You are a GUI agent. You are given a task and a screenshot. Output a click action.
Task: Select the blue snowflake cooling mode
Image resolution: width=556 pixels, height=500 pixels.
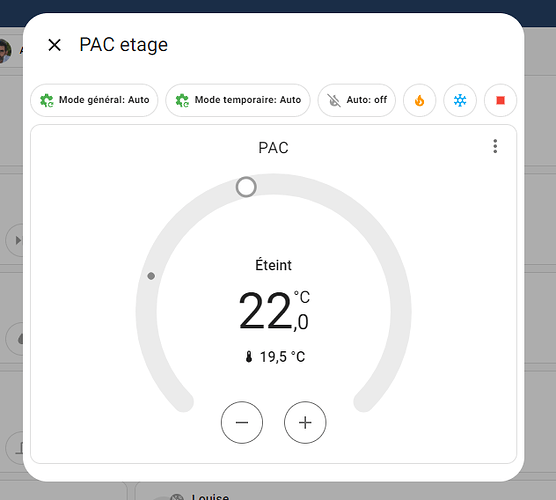click(460, 100)
